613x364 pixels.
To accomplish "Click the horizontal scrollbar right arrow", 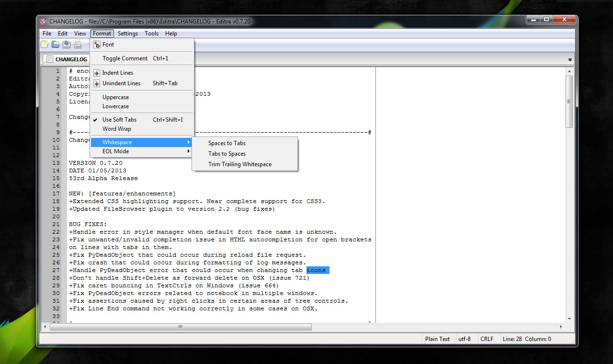I will pyautogui.click(x=561, y=327).
